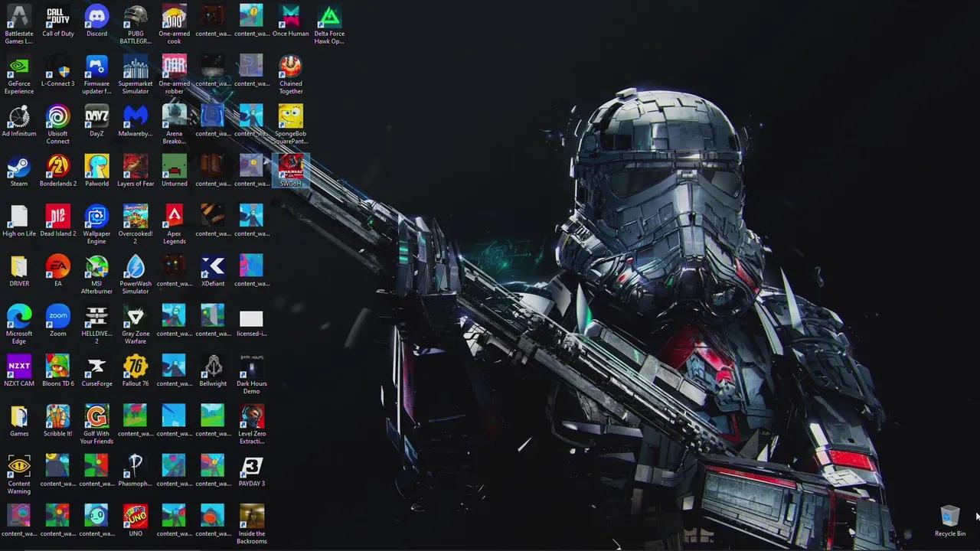Open the Bellwright shortcut
Viewport: 980px width, 551px height.
tap(213, 370)
